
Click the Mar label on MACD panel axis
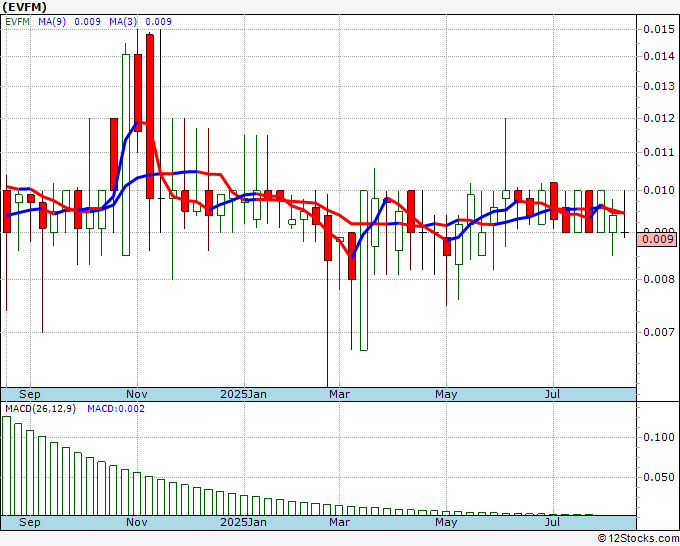click(x=339, y=522)
